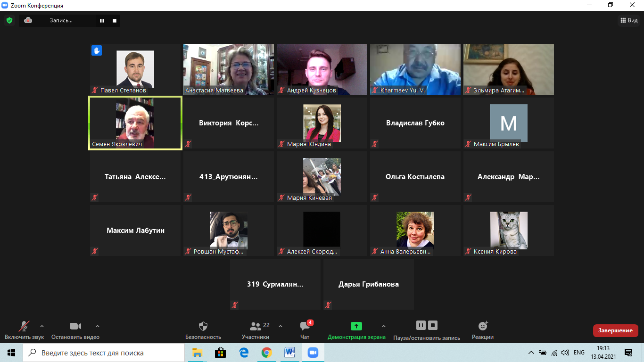Select Kharmaev Yu. V. video tile
This screenshot has height=362, width=644.
(x=415, y=69)
